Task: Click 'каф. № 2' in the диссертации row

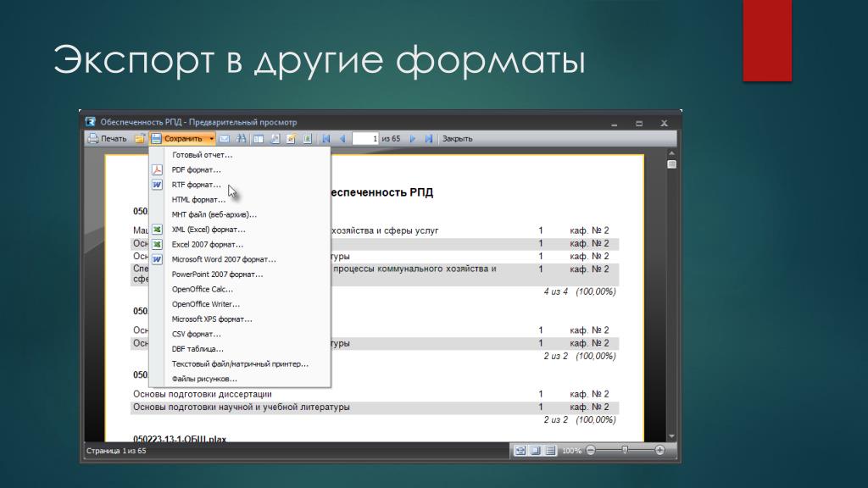Action: coord(590,394)
